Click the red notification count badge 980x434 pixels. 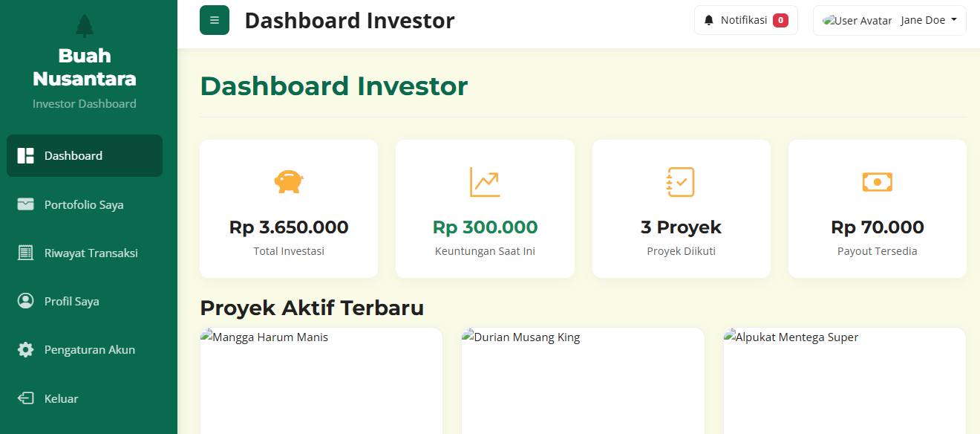point(780,20)
